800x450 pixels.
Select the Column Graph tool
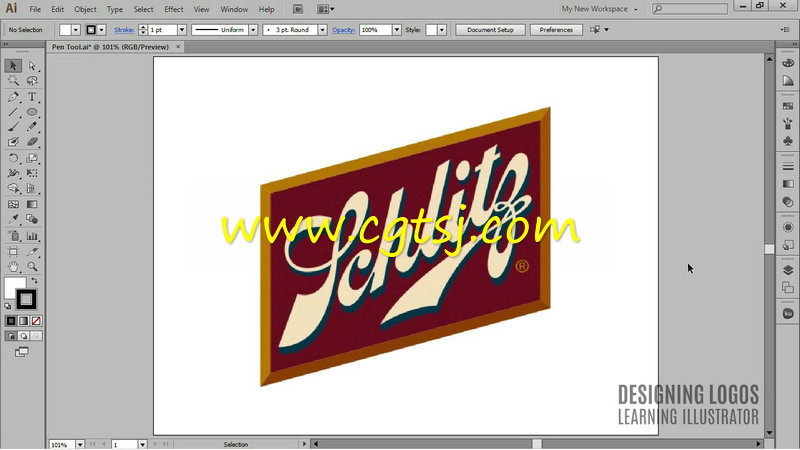pyautogui.click(x=32, y=236)
